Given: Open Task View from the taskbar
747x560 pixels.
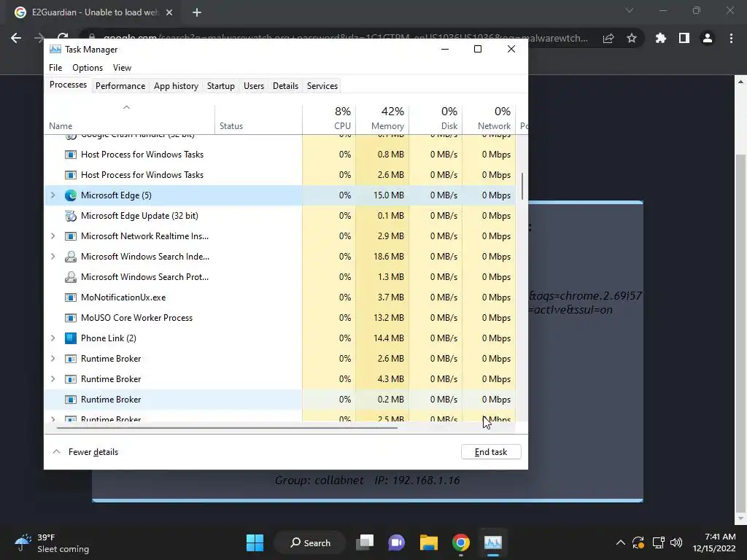Looking at the screenshot, I should point(365,542).
